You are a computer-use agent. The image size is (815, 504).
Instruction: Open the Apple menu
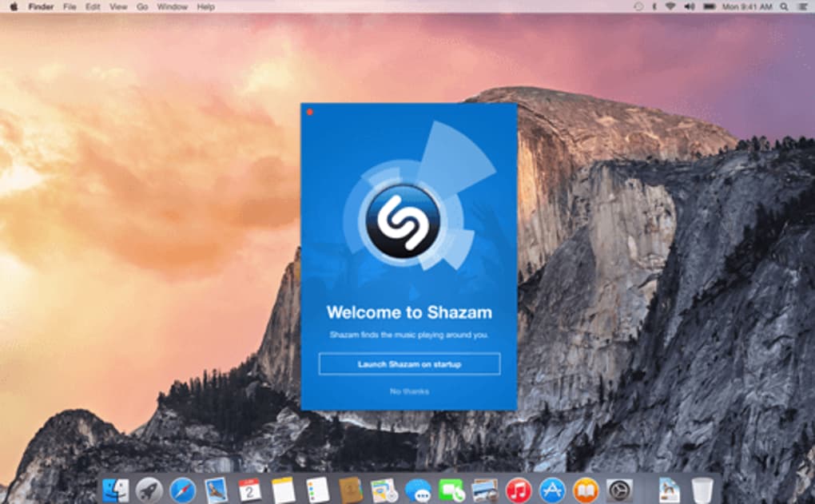click(14, 6)
